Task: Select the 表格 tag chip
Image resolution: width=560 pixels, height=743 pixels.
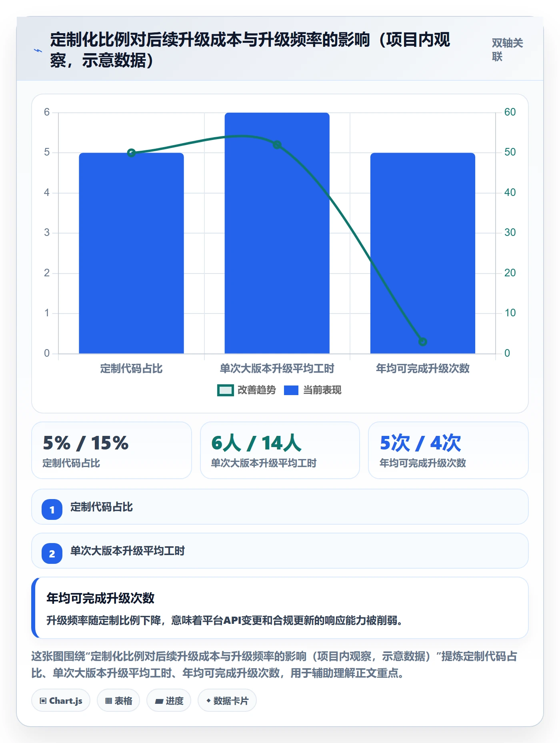Action: click(118, 700)
